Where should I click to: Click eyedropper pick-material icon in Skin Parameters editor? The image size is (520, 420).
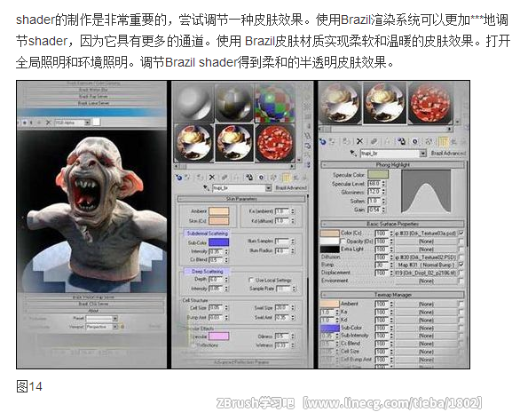pos(206,188)
